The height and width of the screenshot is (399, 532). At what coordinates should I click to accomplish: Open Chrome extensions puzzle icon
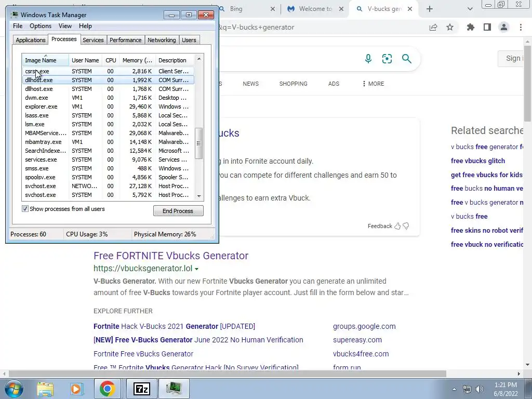click(x=471, y=27)
